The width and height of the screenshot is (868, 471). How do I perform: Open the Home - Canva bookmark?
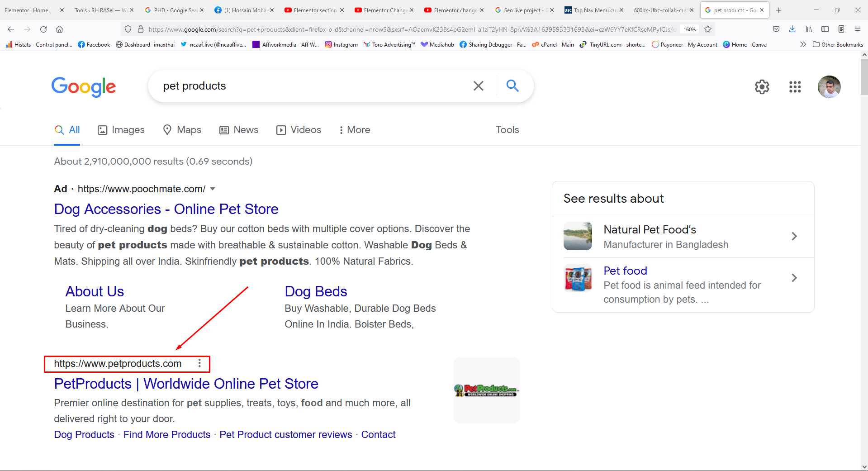coord(745,44)
